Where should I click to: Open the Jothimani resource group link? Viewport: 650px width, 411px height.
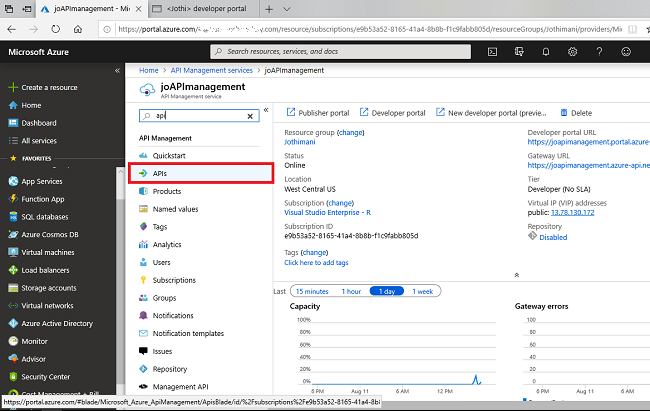[300, 142]
